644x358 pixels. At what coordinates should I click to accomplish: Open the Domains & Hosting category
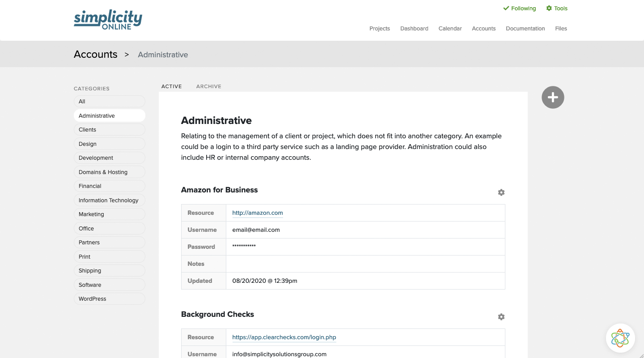[x=110, y=172]
